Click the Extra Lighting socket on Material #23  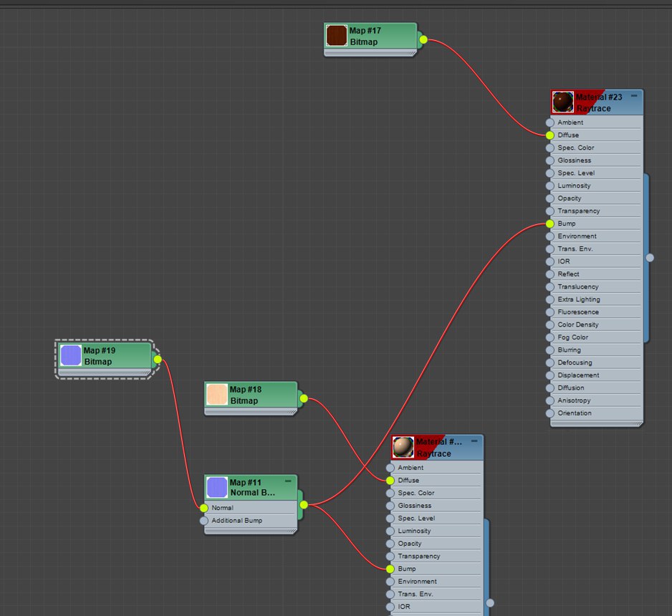(550, 299)
